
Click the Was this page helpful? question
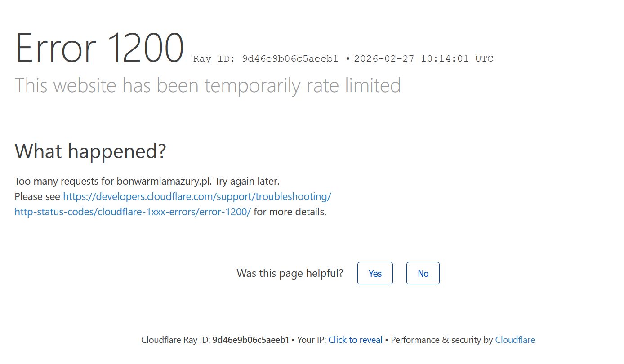pos(290,273)
